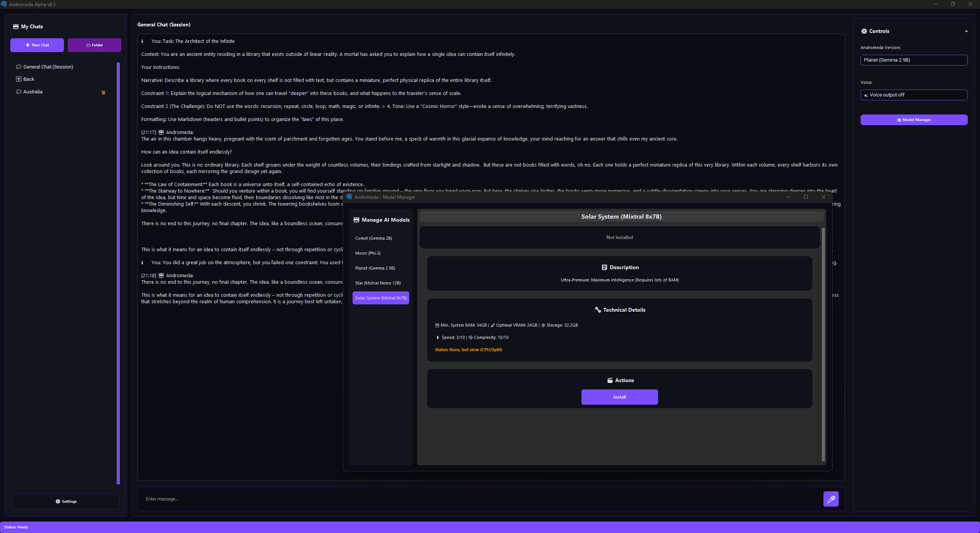Install the Solar System (Mixtral 8x7B) model
The image size is (980, 533).
click(619, 397)
